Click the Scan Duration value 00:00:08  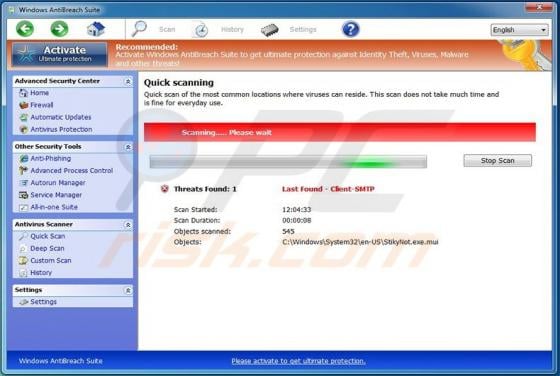pos(296,221)
